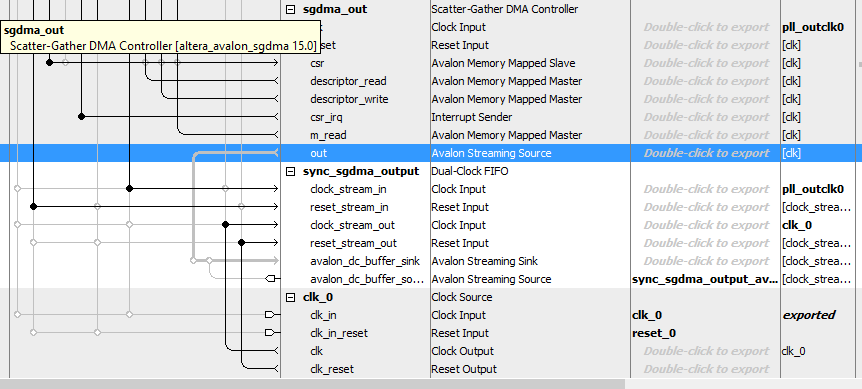Viewport: 862px width, 389px height.
Task: Click the italic exported clock cell
Action: pyautogui.click(x=808, y=315)
